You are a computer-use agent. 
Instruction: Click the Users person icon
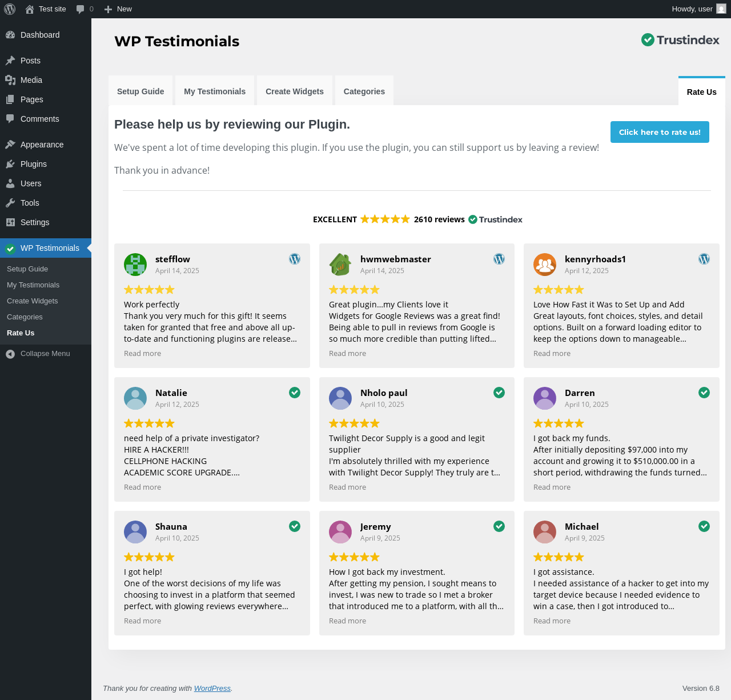tap(10, 183)
